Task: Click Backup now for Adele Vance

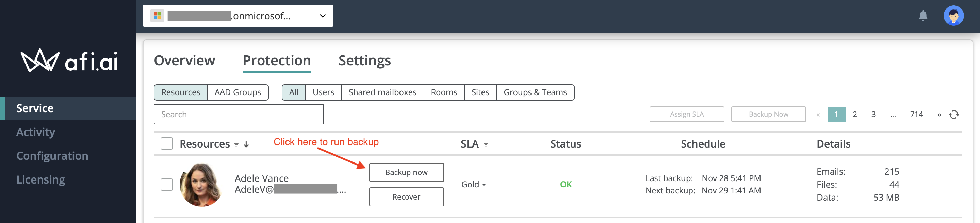Action: 406,172
